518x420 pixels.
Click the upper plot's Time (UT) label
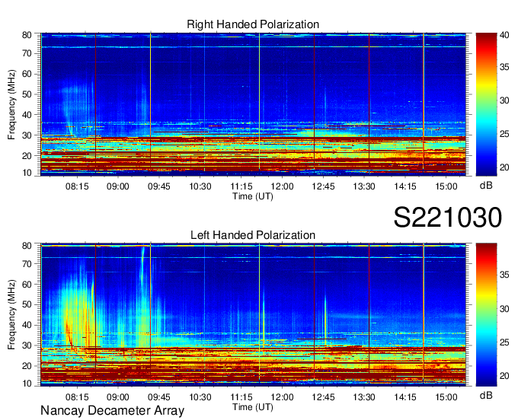(x=253, y=196)
